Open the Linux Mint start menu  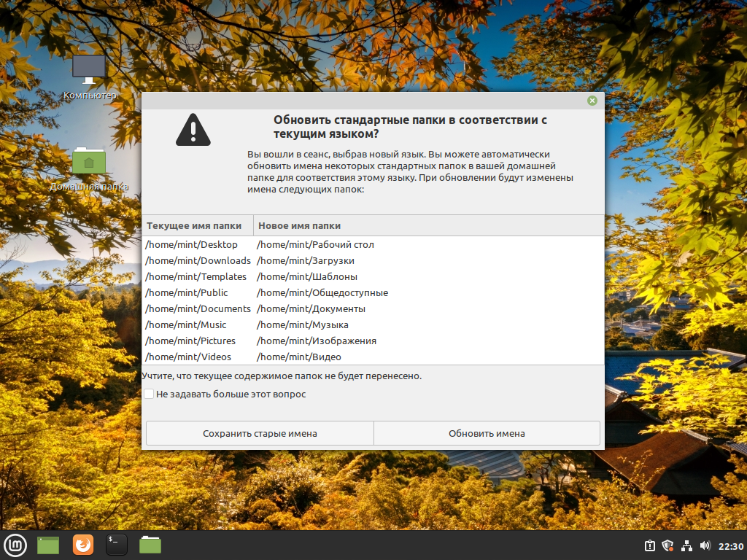[x=15, y=545]
